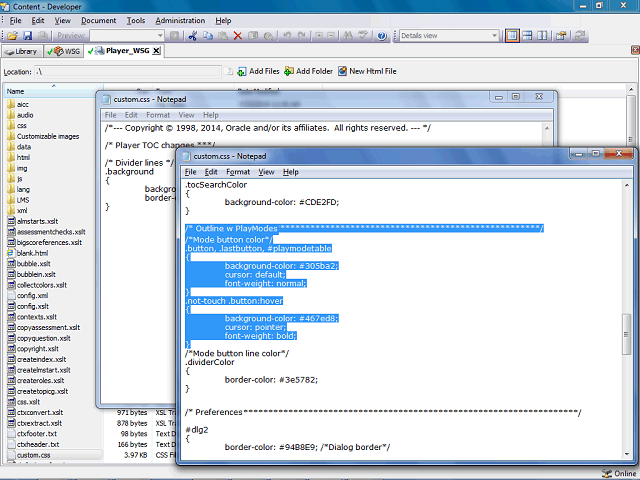Click the Paste toolbar icon
Image resolution: width=640 pixels, height=480 pixels.
tap(223, 36)
